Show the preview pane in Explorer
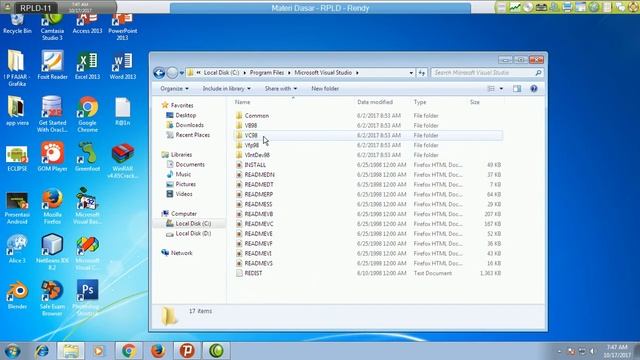The image size is (640, 360). (517, 89)
